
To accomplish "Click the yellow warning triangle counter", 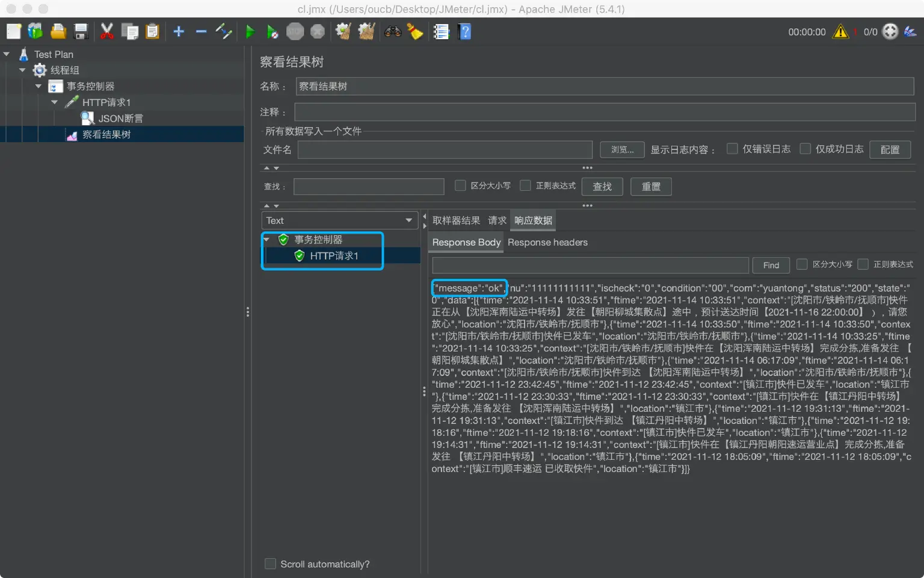I will click(840, 32).
